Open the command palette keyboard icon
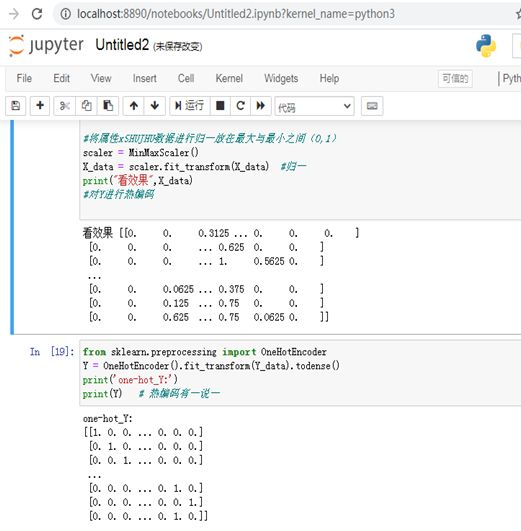The height and width of the screenshot is (531, 521). tap(372, 106)
